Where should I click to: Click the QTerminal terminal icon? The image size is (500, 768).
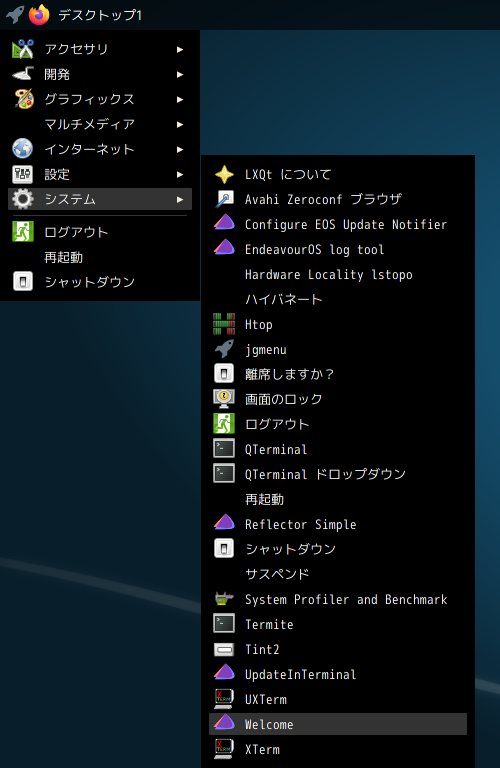(224, 449)
